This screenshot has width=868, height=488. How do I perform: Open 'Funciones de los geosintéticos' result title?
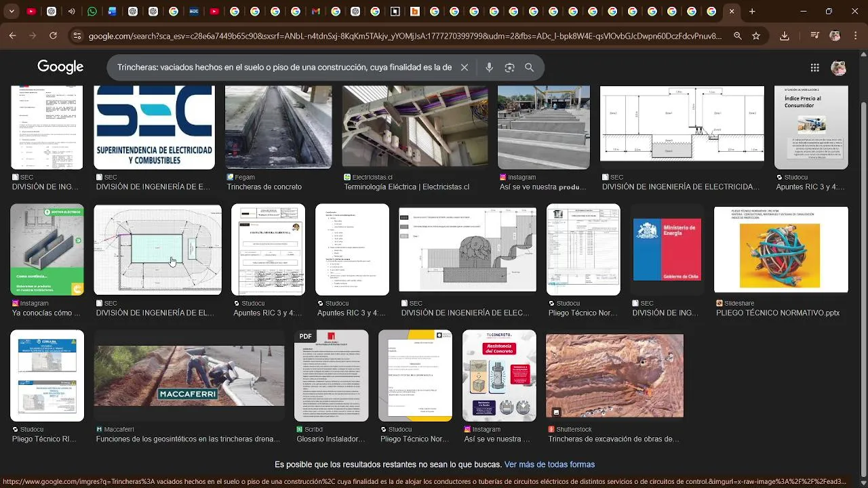click(188, 439)
